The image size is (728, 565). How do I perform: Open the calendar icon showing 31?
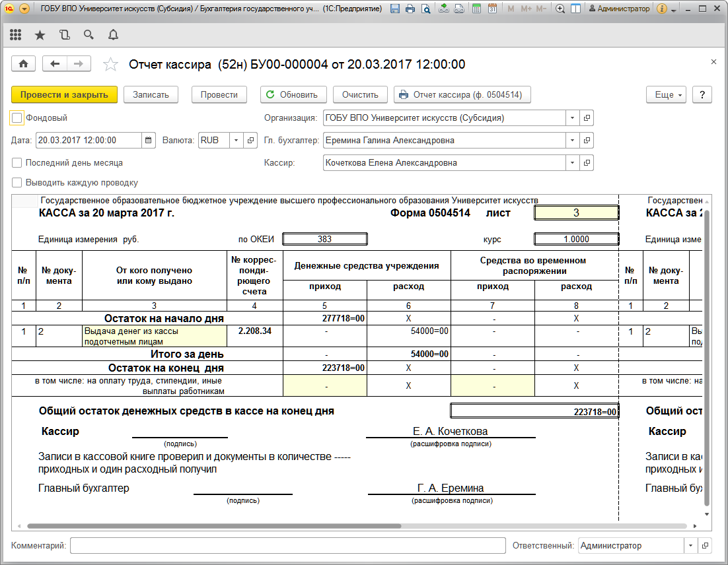pos(492,9)
